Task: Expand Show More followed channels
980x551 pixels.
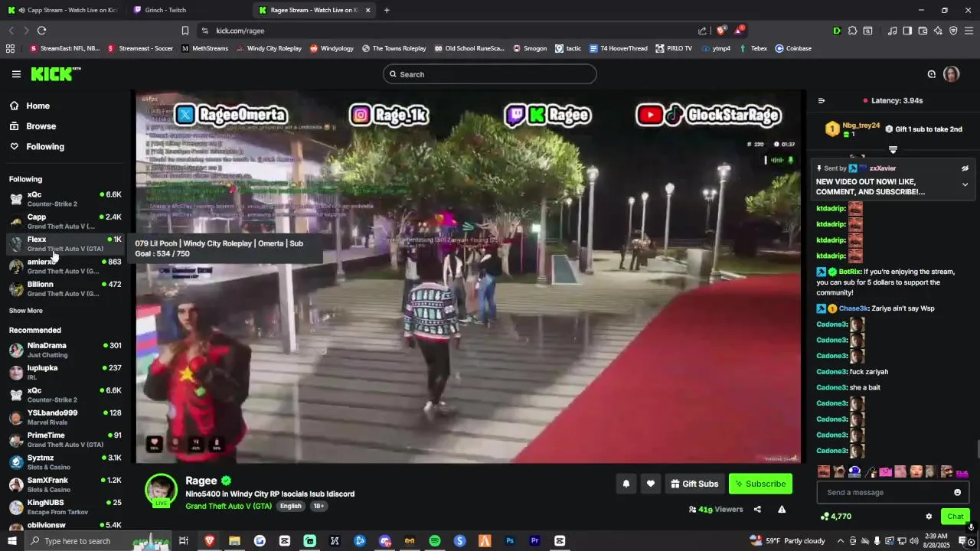Action: [x=26, y=311]
